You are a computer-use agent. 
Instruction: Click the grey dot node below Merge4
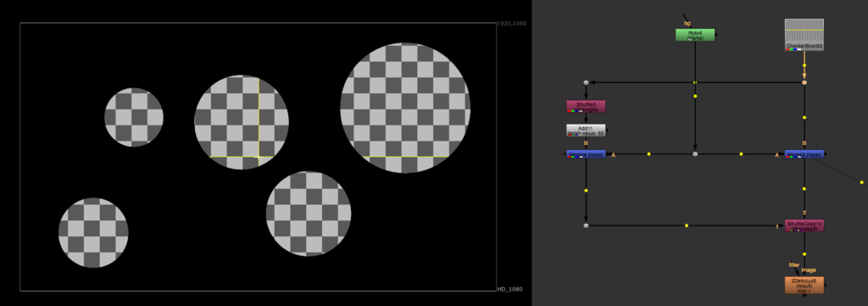click(586, 225)
